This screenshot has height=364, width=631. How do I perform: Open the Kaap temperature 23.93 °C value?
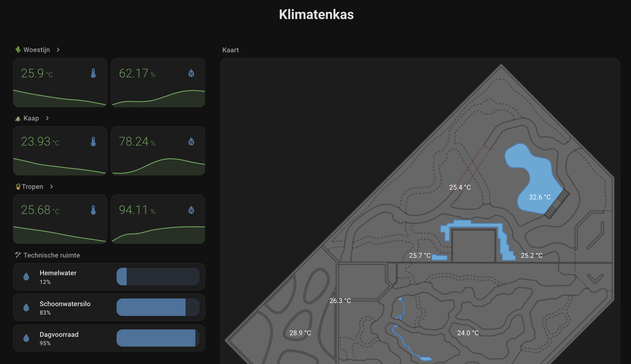point(40,142)
